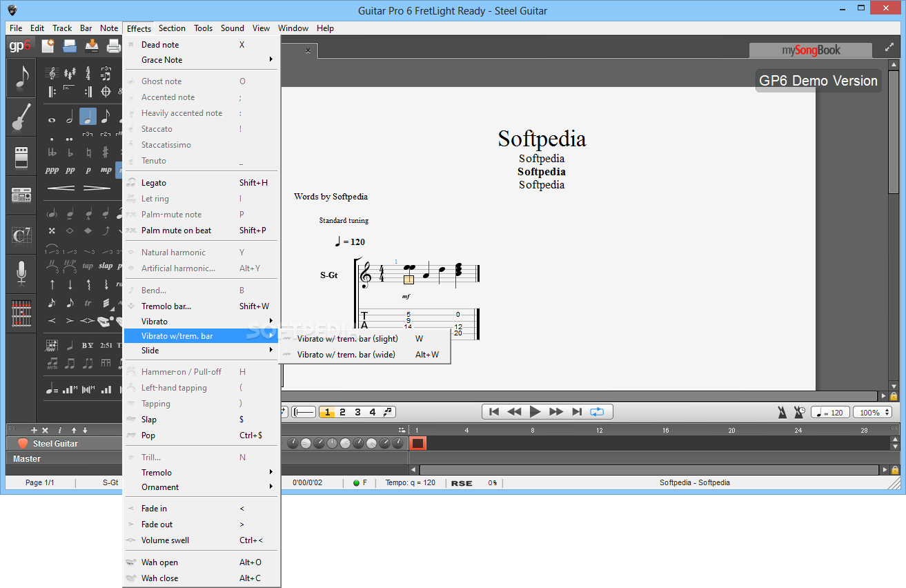This screenshot has height=588, width=906.
Task: Expand the Vibrato submenu
Action: click(x=201, y=322)
